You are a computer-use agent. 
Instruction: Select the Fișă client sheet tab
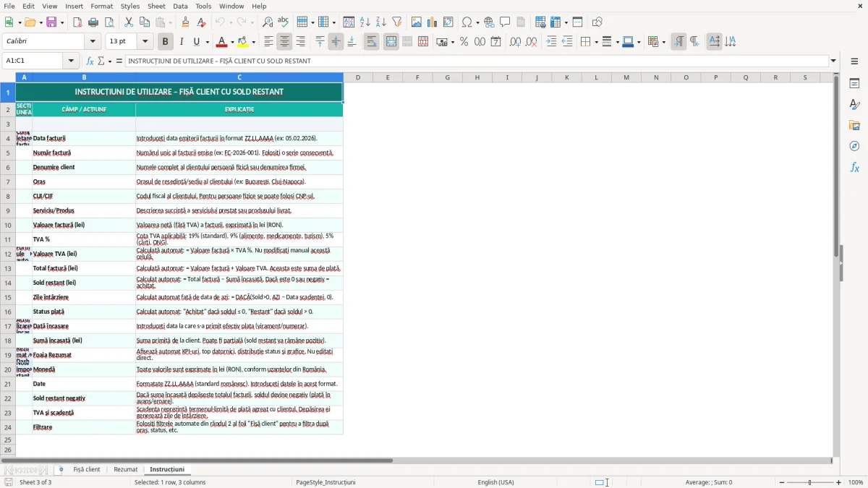point(87,470)
